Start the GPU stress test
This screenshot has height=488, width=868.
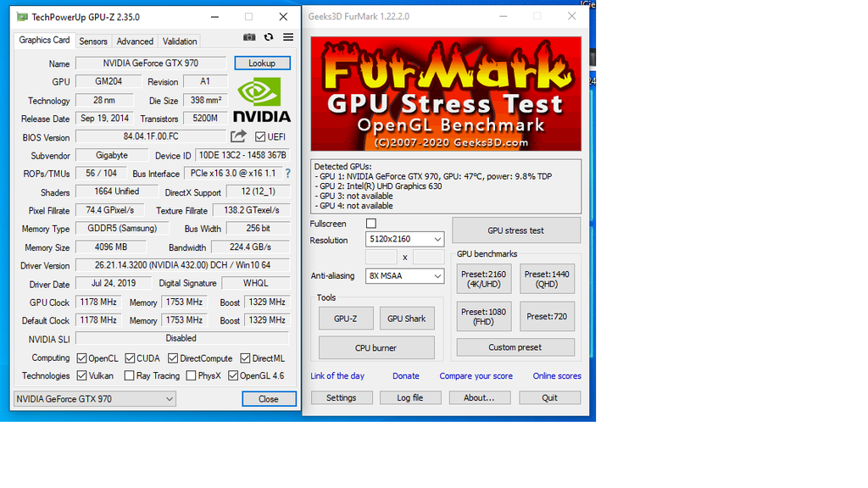point(516,230)
